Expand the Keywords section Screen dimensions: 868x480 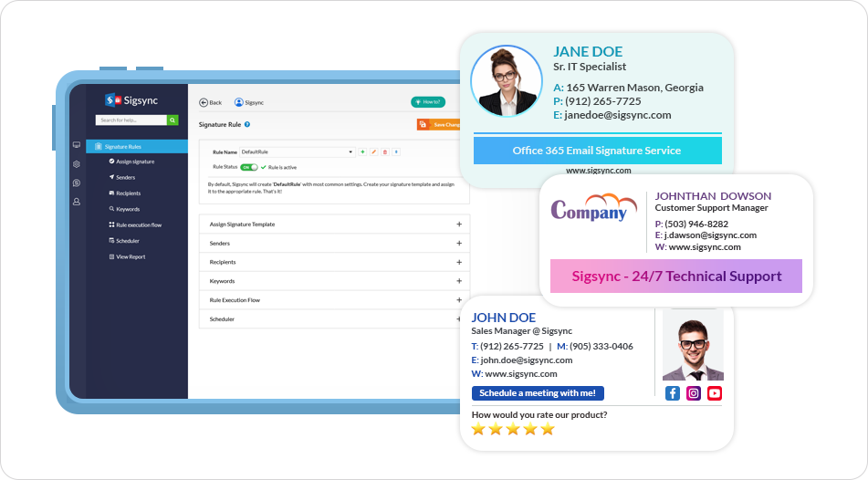pyautogui.click(x=459, y=281)
